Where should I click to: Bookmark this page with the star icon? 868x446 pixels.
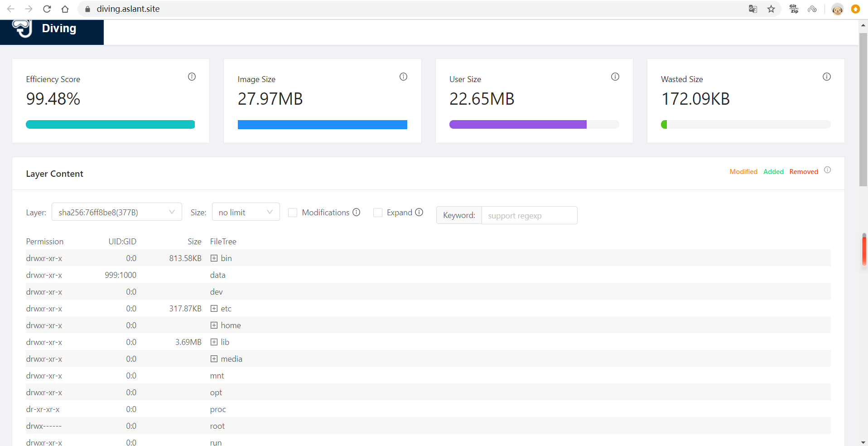click(x=771, y=9)
